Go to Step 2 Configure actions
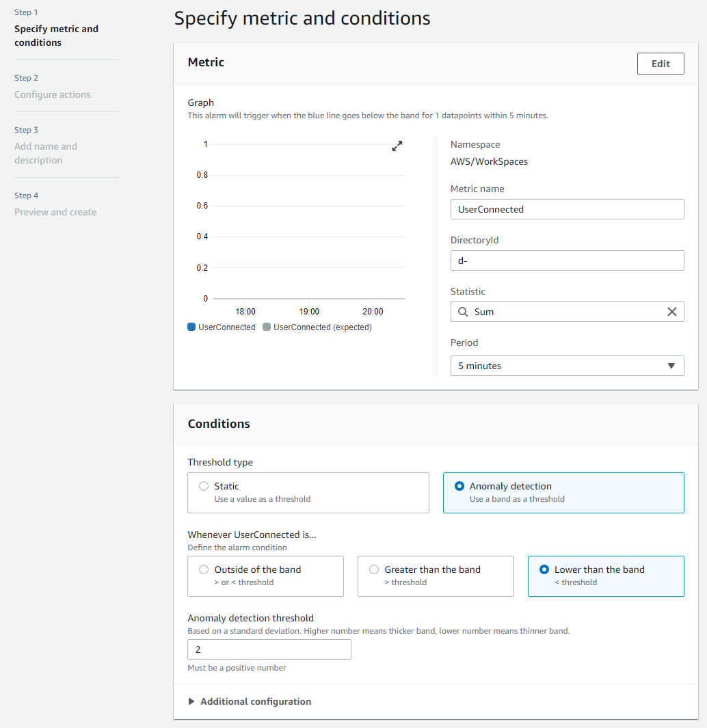Image resolution: width=707 pixels, height=728 pixels. pyautogui.click(x=53, y=94)
